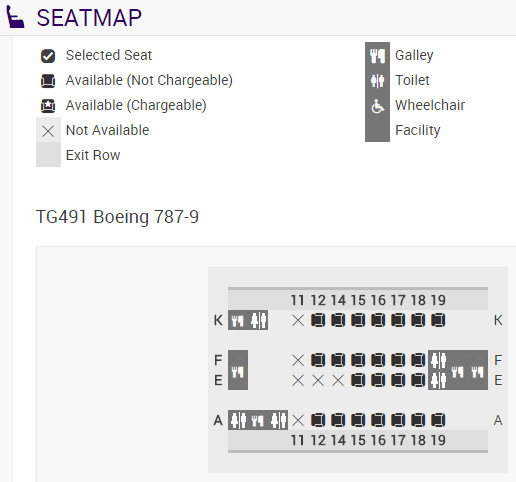This screenshot has width=516, height=482.
Task: Select seat 17E in the center block
Action: pyautogui.click(x=398, y=380)
